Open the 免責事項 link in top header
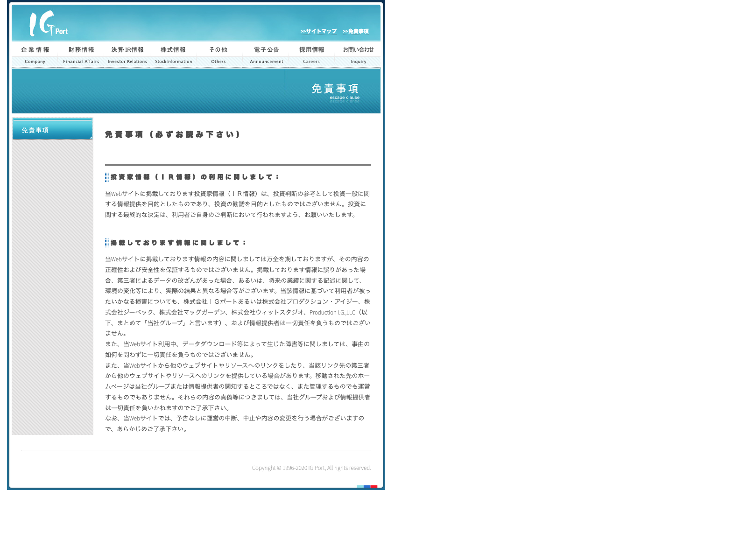This screenshot has height=560, width=747. click(356, 31)
